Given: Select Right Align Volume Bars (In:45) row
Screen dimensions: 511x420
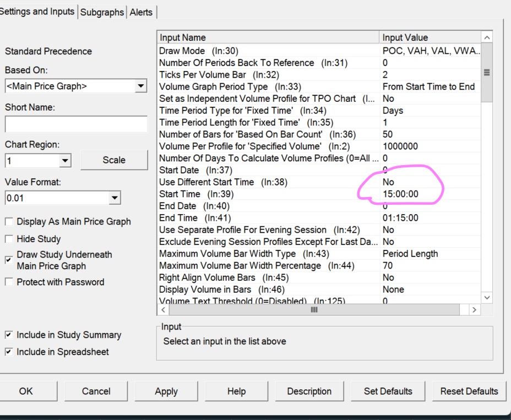Looking at the screenshot, I should tap(319, 277).
